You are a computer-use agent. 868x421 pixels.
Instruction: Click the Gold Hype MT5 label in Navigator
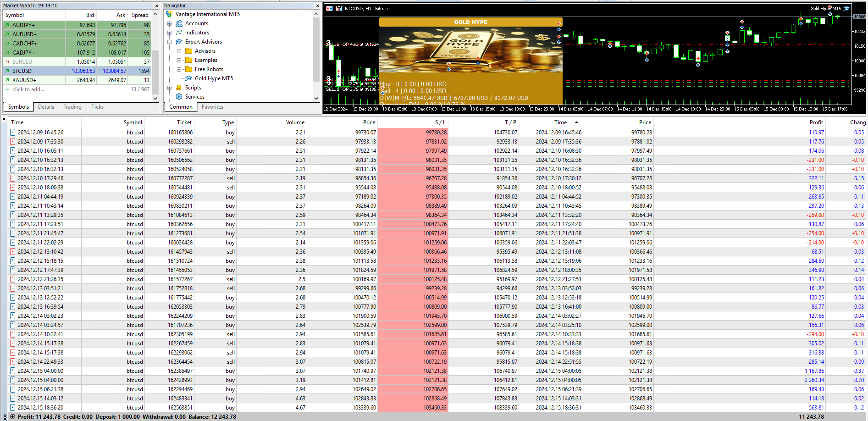click(214, 78)
